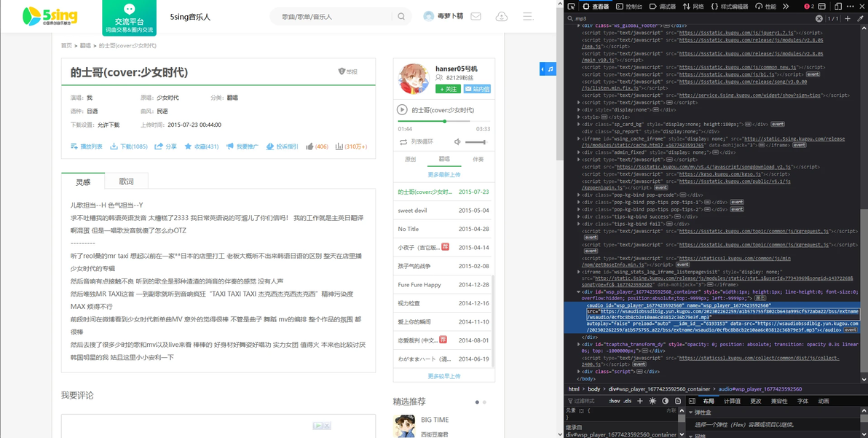Expand the sp_card_bg div node

(x=579, y=124)
